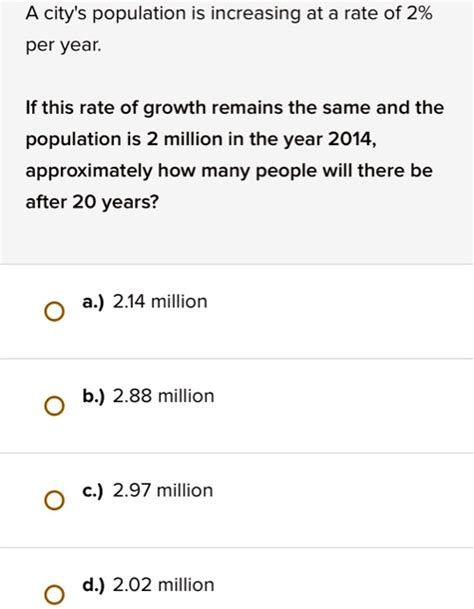Click the bold "c.)" option label
Viewport: 474px width, 609px height.
coord(93,491)
